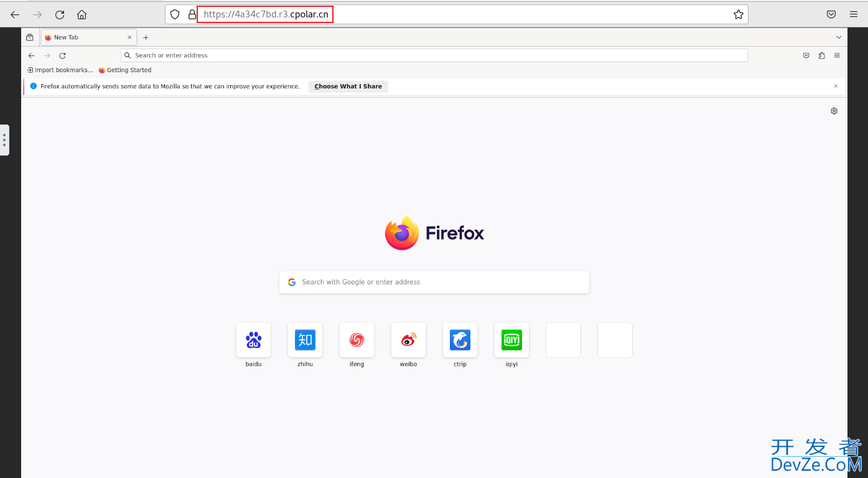Viewport: 868px width, 478px height.
Task: Click the padlock site security icon
Action: pyautogui.click(x=192, y=14)
